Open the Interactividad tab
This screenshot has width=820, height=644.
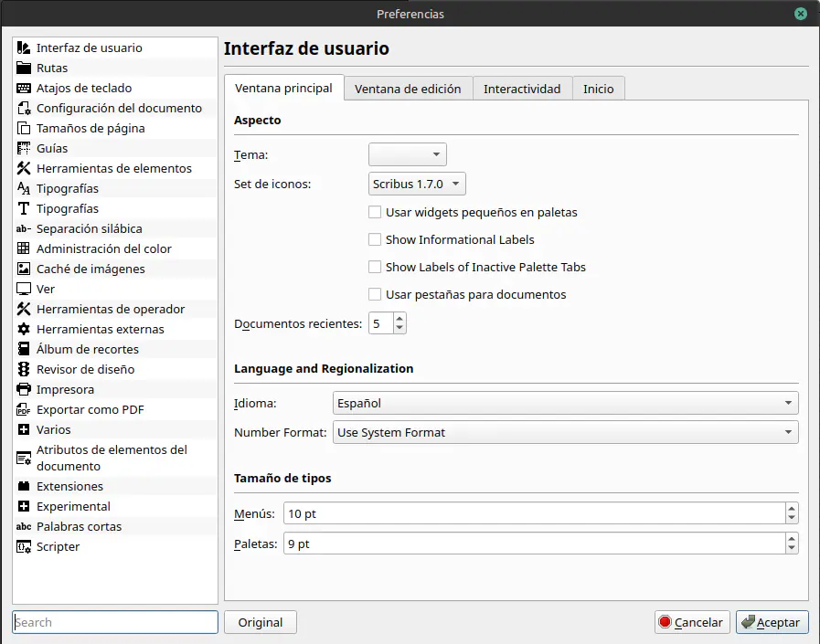[521, 89]
